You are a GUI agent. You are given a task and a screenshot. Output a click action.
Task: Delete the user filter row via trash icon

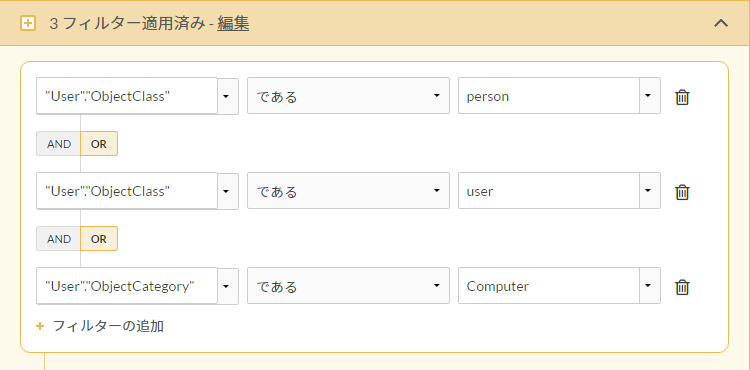tap(682, 192)
